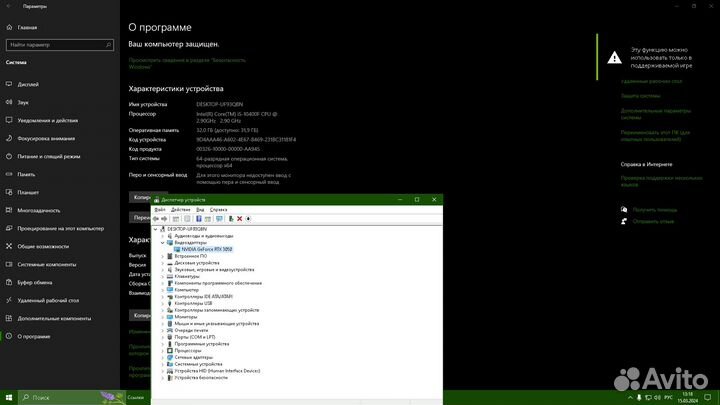The image size is (720, 405).
Task: Open the Windows Security details link
Action: 187,63
